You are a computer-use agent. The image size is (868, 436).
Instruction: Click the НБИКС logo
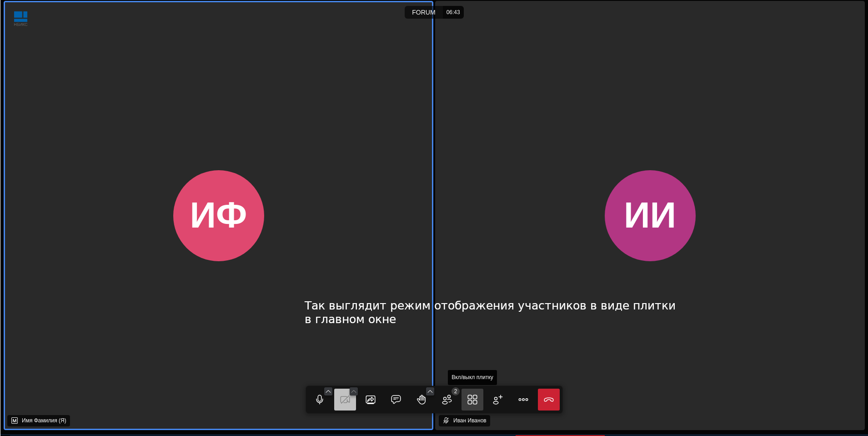[20, 19]
